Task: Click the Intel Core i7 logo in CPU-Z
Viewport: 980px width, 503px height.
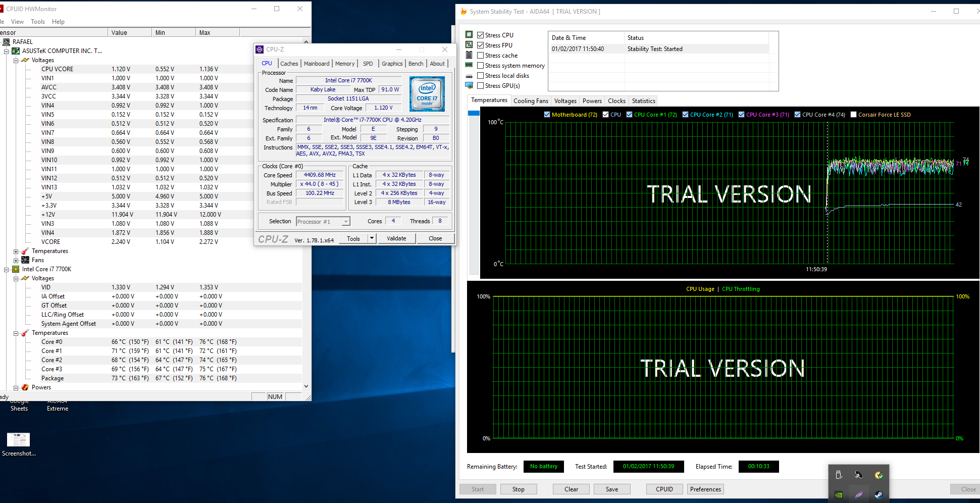Action: (427, 94)
